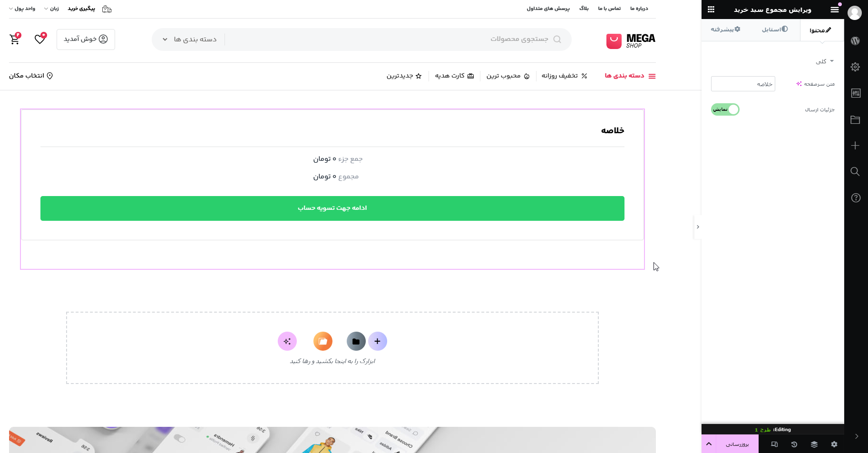Open the responsive mode device icon
This screenshot has width=868, height=453.
(774, 444)
